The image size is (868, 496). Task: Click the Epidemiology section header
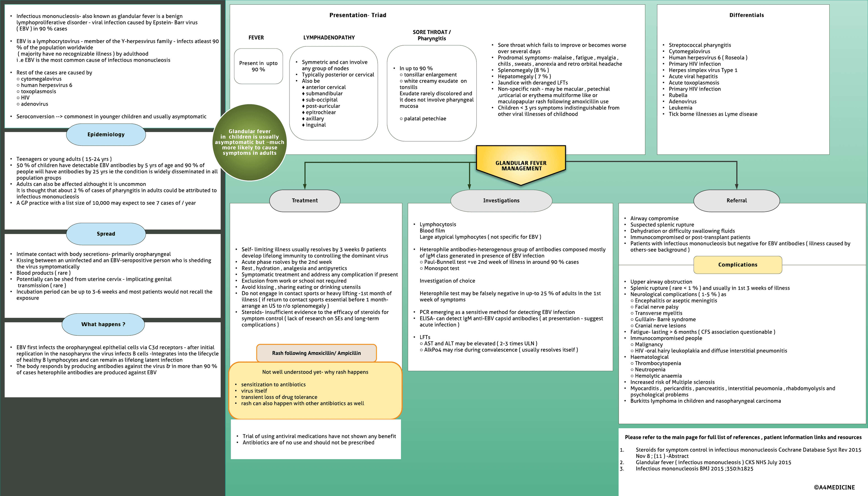tap(106, 135)
